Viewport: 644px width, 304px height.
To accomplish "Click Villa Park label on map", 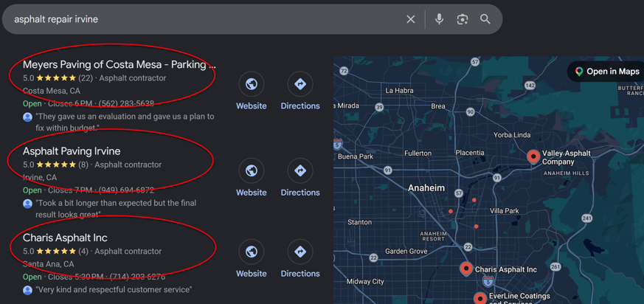I will click(505, 211).
